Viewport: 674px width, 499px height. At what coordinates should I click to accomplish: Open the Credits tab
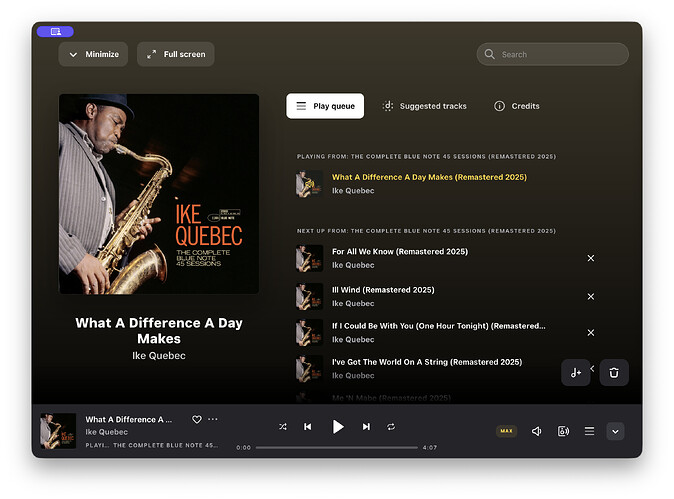(516, 106)
